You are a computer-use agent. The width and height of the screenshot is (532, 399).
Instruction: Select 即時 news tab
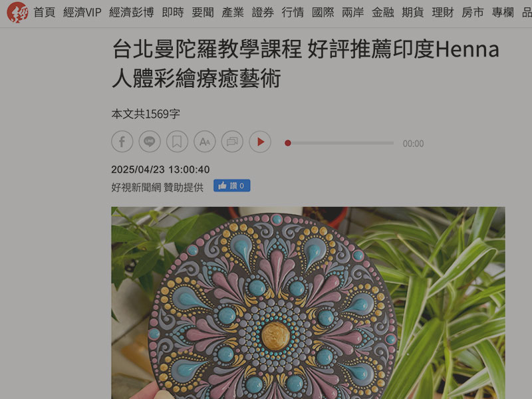pos(173,13)
